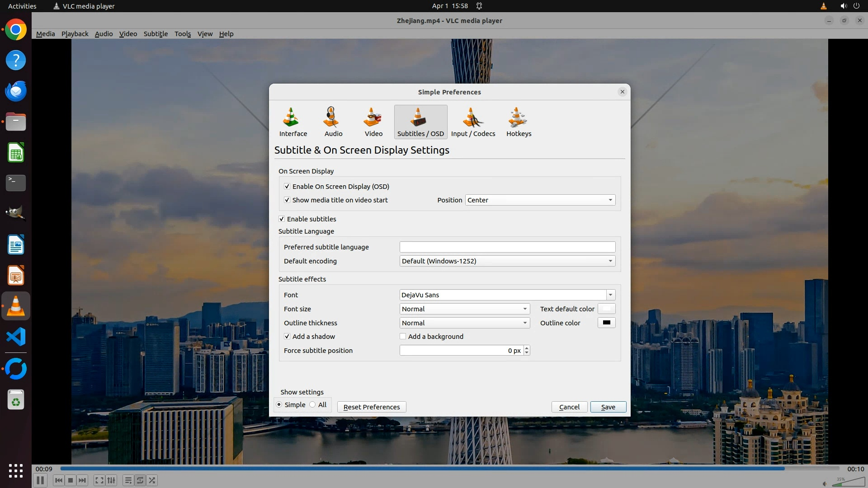Toggle the playlist view icon
The height and width of the screenshot is (488, 868).
pyautogui.click(x=128, y=480)
